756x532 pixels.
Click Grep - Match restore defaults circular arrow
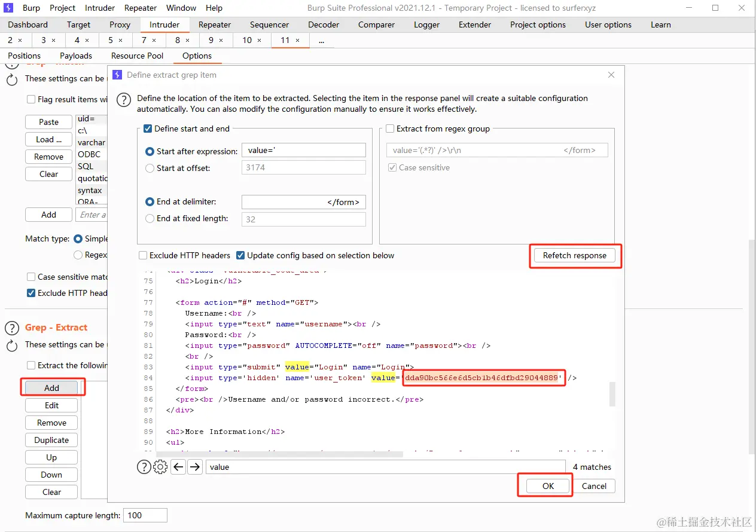[12, 80]
